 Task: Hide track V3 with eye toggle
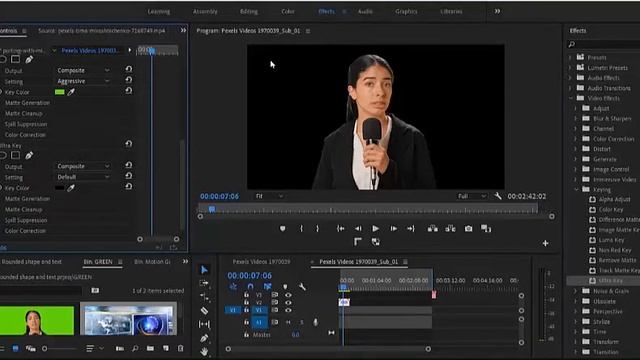click(x=288, y=295)
